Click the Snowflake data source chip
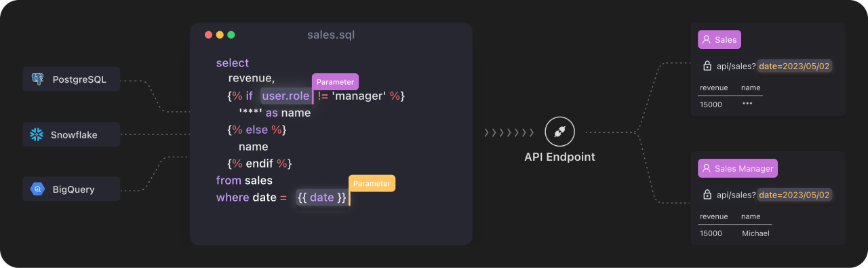This screenshot has width=868, height=268. [71, 134]
